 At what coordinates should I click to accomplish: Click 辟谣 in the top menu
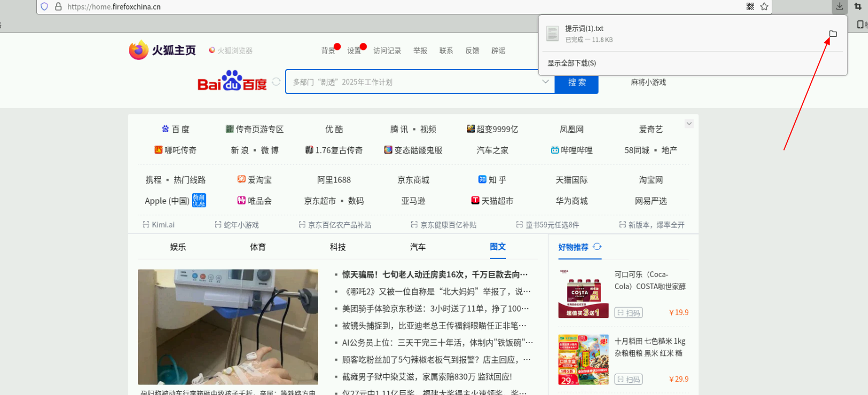pos(498,50)
